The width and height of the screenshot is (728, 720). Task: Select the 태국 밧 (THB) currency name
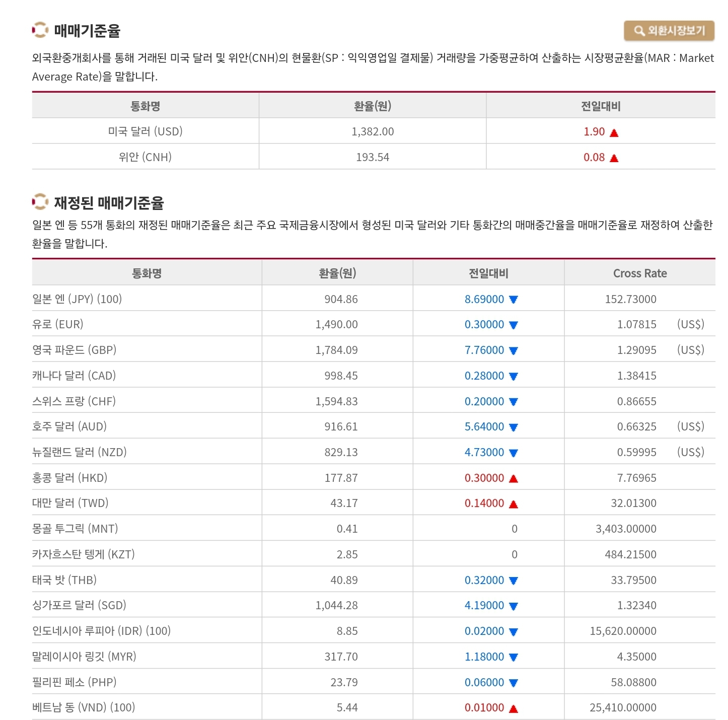click(64, 580)
